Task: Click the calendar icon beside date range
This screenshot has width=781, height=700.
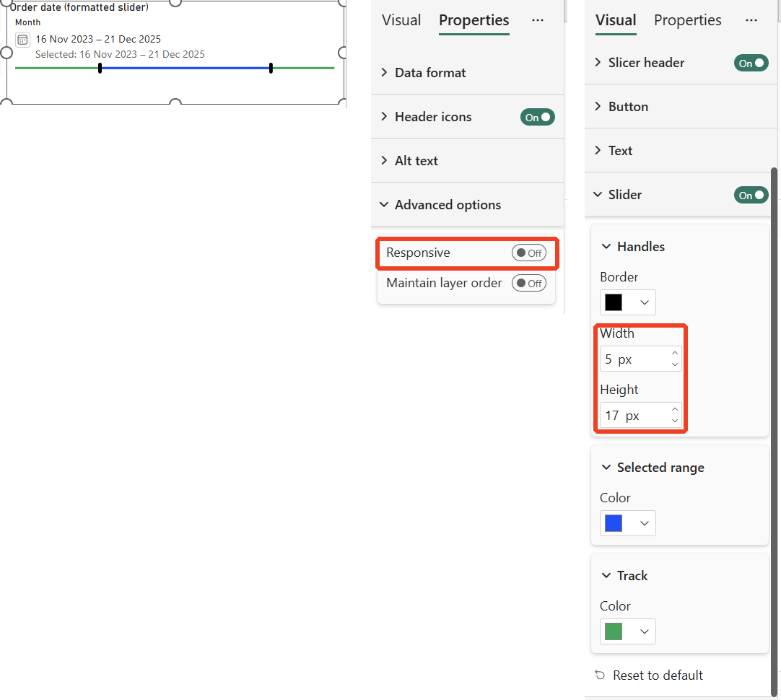Action: [22, 40]
